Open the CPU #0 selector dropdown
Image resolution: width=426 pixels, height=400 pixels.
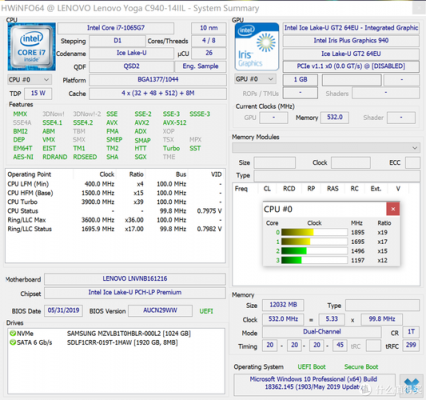pos(29,80)
